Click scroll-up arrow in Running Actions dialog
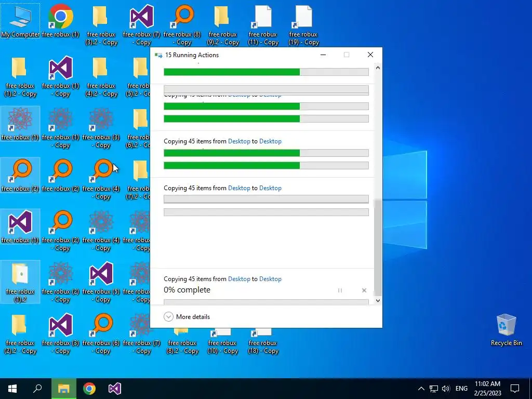The height and width of the screenshot is (399, 532). pos(378,68)
